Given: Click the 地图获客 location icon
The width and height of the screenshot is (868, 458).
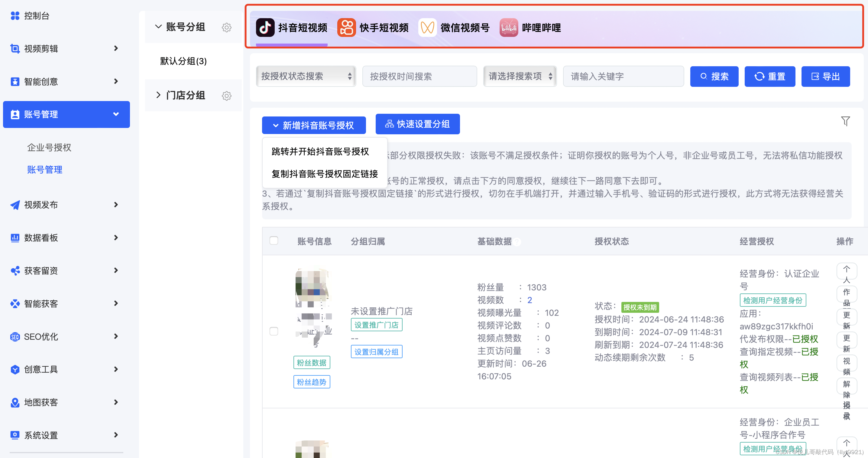Looking at the screenshot, I should (x=15, y=402).
